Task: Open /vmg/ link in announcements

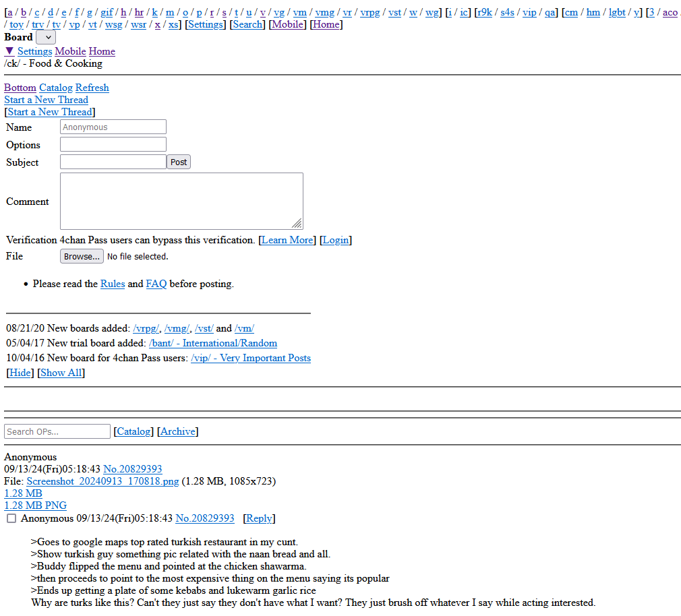Action: (x=177, y=329)
